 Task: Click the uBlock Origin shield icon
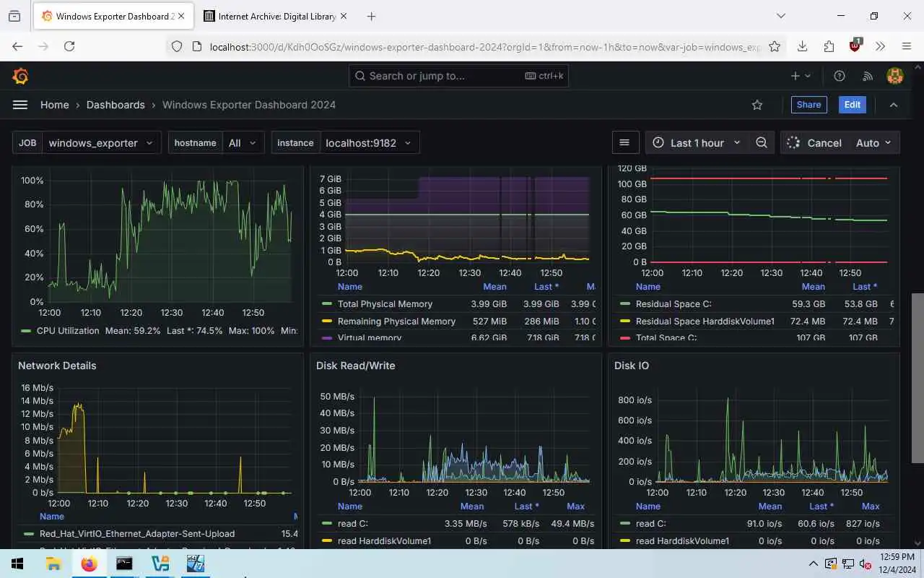pyautogui.click(x=855, y=46)
